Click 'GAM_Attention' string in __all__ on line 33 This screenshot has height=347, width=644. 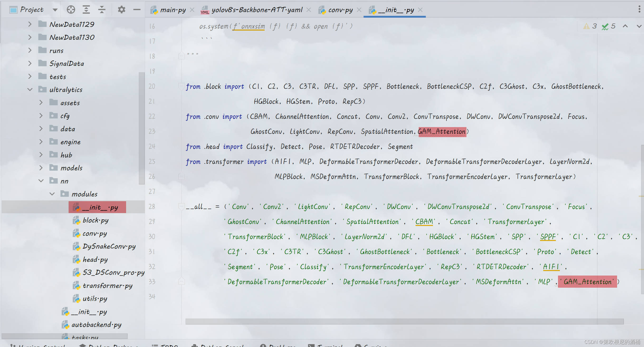point(588,282)
